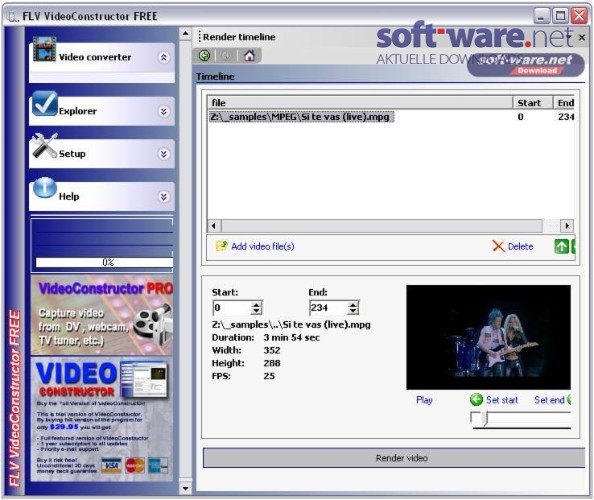Click the red X delete icon
This screenshot has height=500, width=594.
click(498, 247)
